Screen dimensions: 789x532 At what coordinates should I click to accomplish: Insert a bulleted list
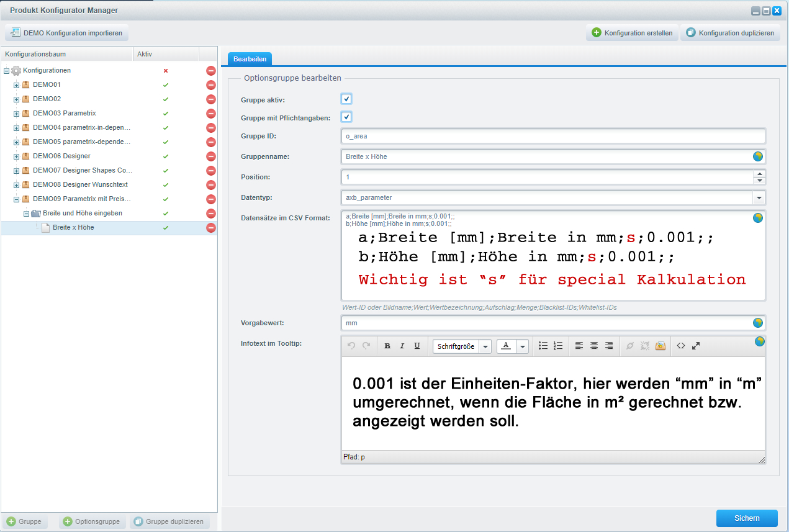click(x=543, y=346)
